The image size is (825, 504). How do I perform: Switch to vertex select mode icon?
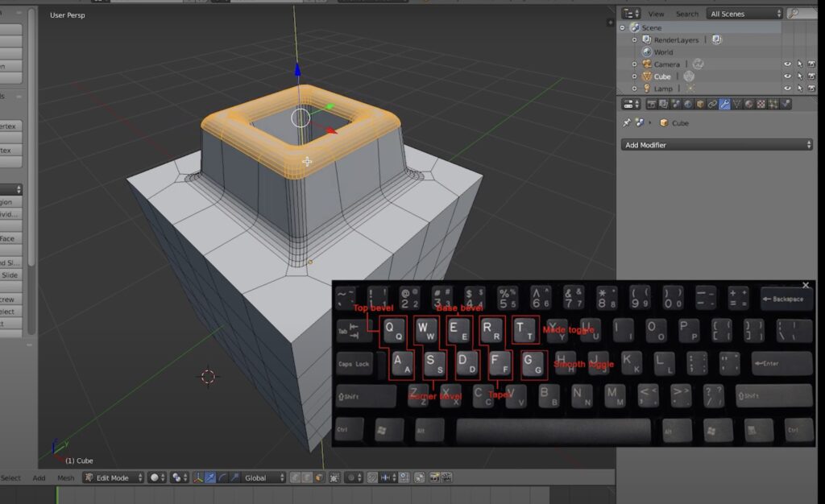pyautogui.click(x=295, y=477)
